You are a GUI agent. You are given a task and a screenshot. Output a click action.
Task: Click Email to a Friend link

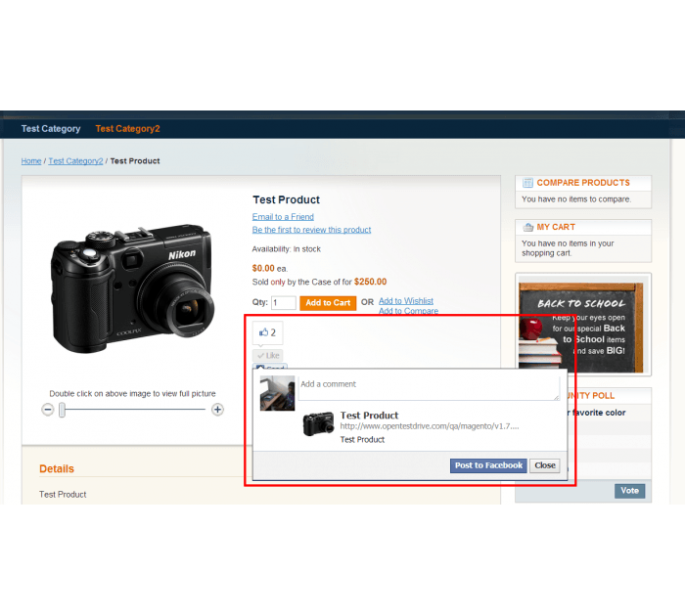point(283,217)
